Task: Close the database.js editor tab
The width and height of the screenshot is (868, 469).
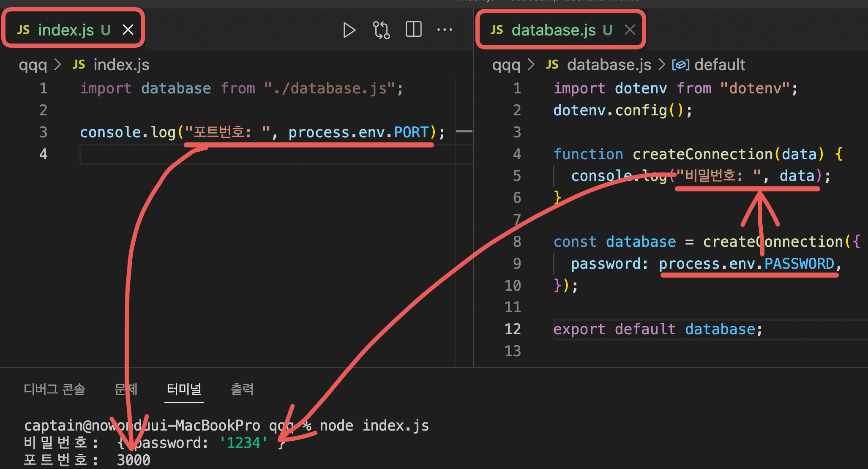Action: tap(630, 30)
